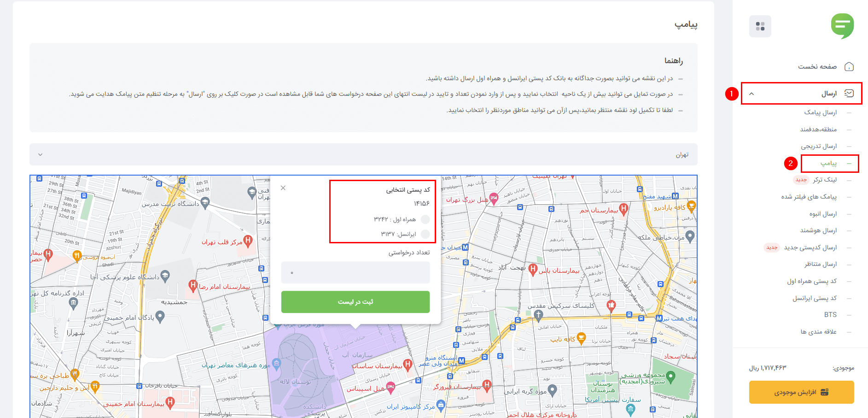Click بیمارستان امام رضا hospital marker
This screenshot has width=868, height=418.
pos(193,285)
